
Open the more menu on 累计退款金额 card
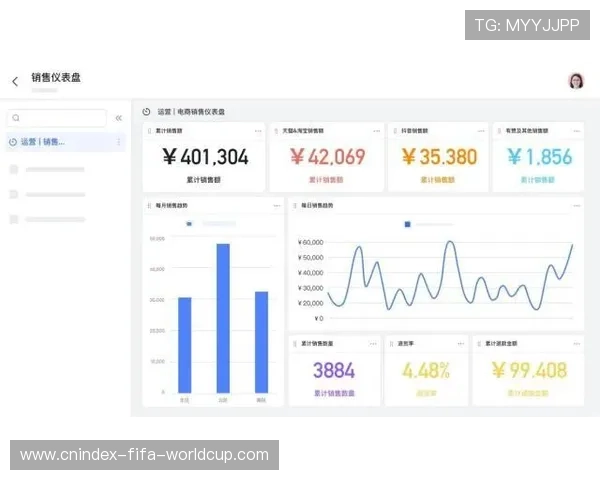coord(577,344)
